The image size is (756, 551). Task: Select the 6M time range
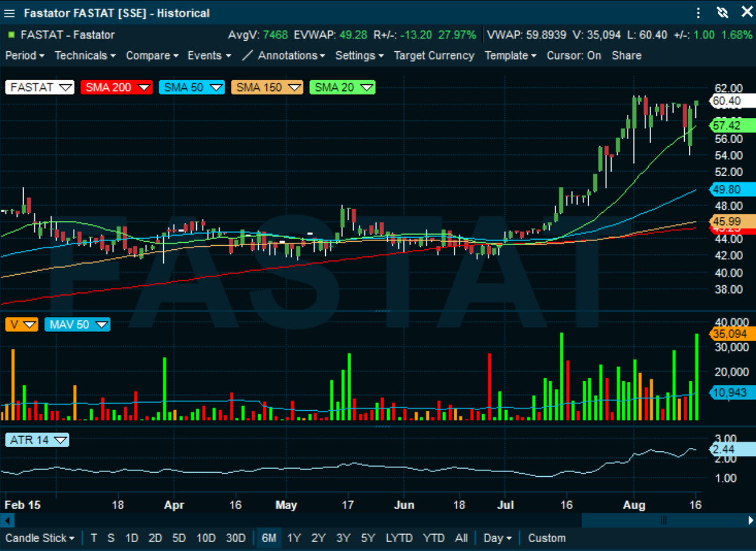(269, 538)
